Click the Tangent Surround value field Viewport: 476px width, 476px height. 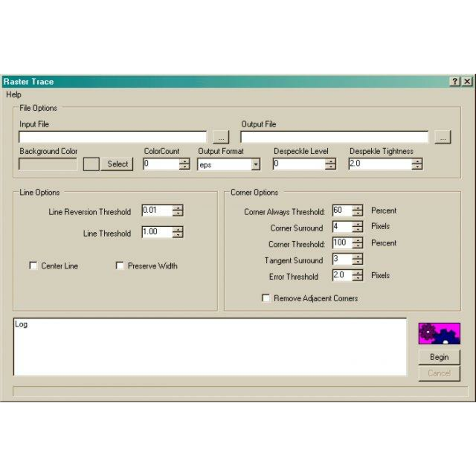tap(342, 259)
